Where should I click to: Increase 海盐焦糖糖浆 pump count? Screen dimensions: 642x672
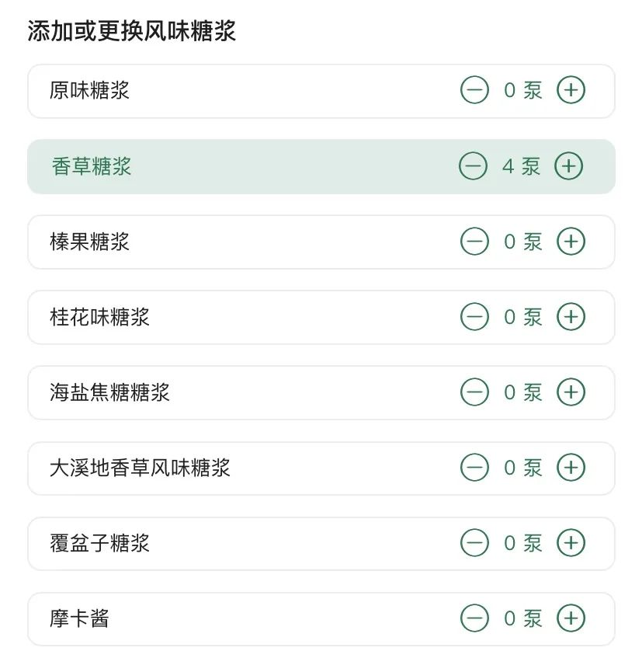click(x=571, y=392)
